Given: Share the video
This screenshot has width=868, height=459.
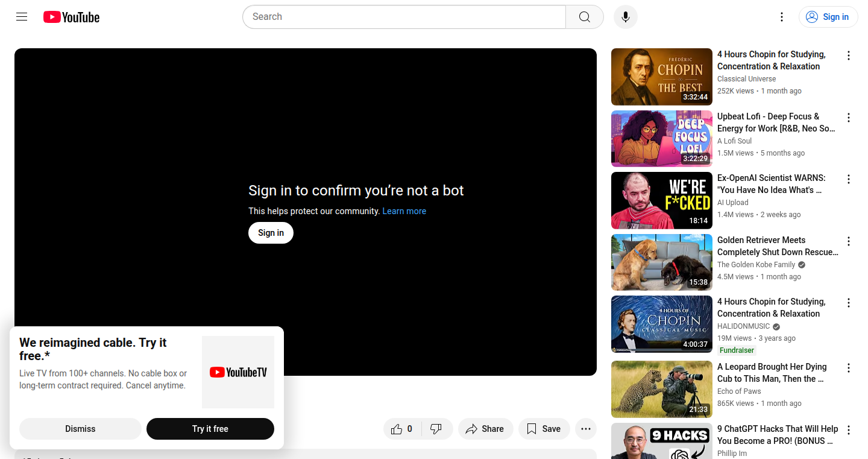Looking at the screenshot, I should coord(485,429).
